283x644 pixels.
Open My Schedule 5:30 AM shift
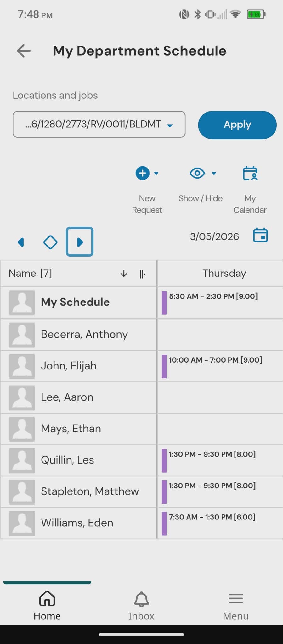213,297
